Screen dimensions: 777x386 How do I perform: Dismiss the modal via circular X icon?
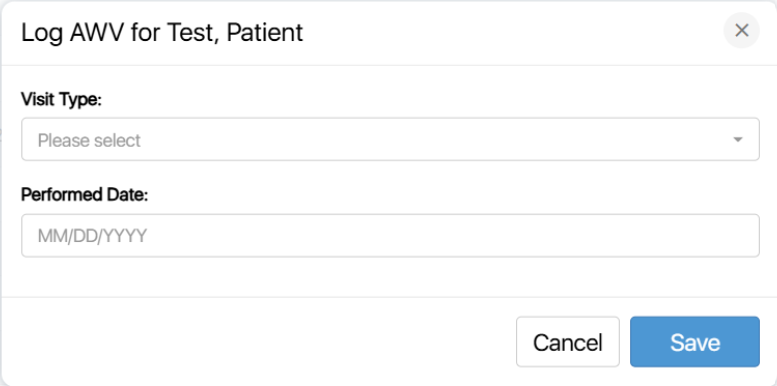point(741,31)
